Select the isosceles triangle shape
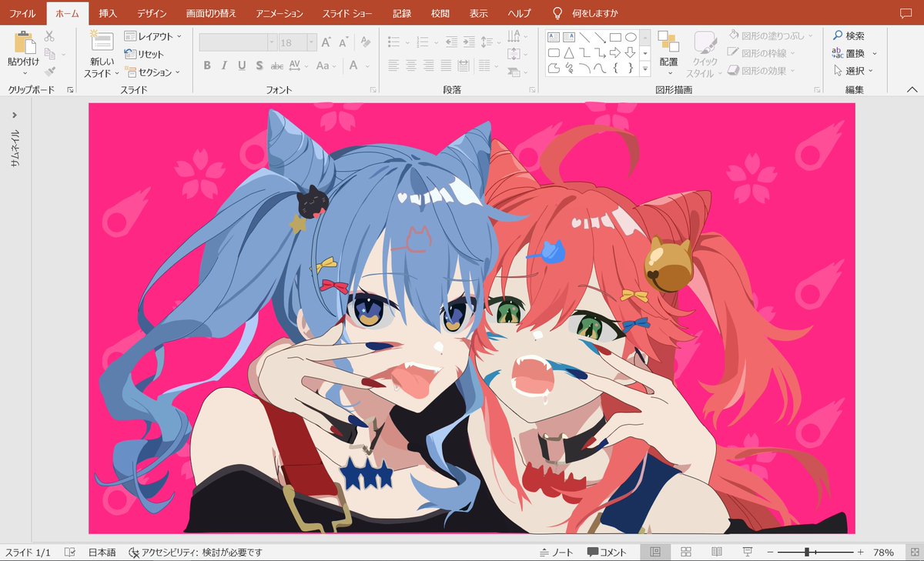924x561 pixels. 568,52
